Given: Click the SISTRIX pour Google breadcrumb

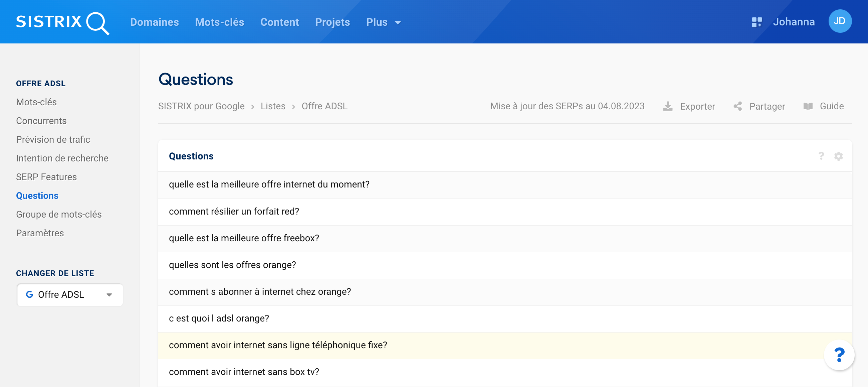Looking at the screenshot, I should (202, 106).
